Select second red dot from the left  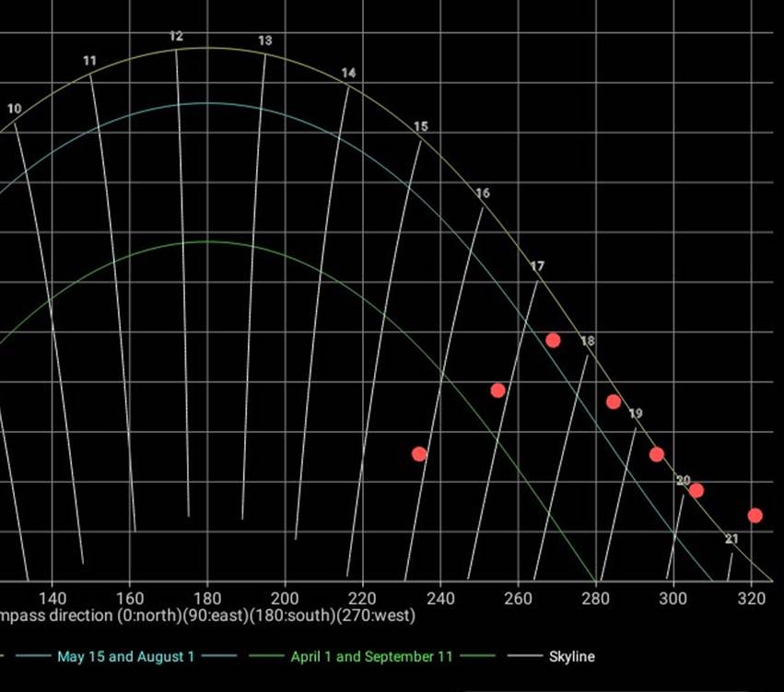(497, 390)
